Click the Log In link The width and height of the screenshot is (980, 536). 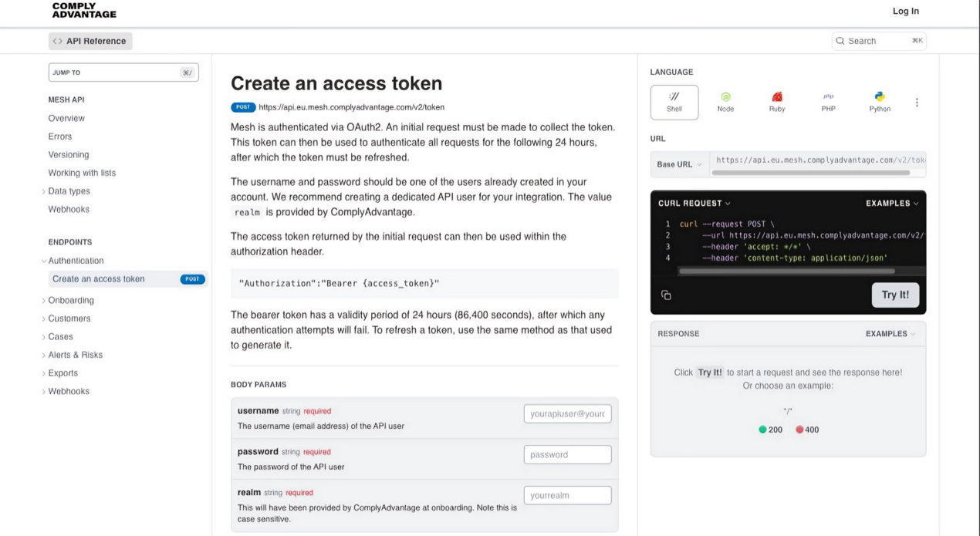pyautogui.click(x=905, y=11)
